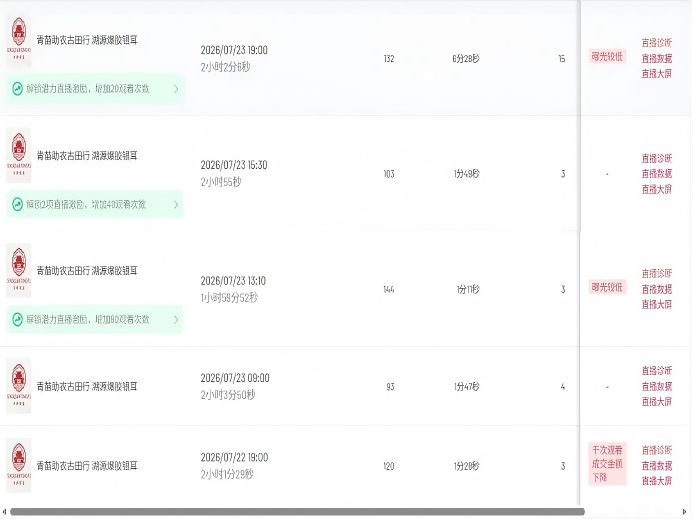Click the left arrow of the horizontal scrollbar
The image size is (693, 519).
click(4, 512)
